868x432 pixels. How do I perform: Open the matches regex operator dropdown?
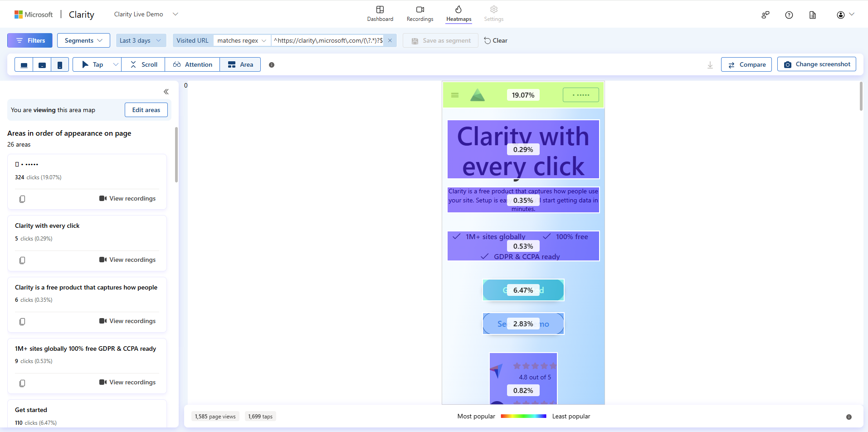click(242, 40)
